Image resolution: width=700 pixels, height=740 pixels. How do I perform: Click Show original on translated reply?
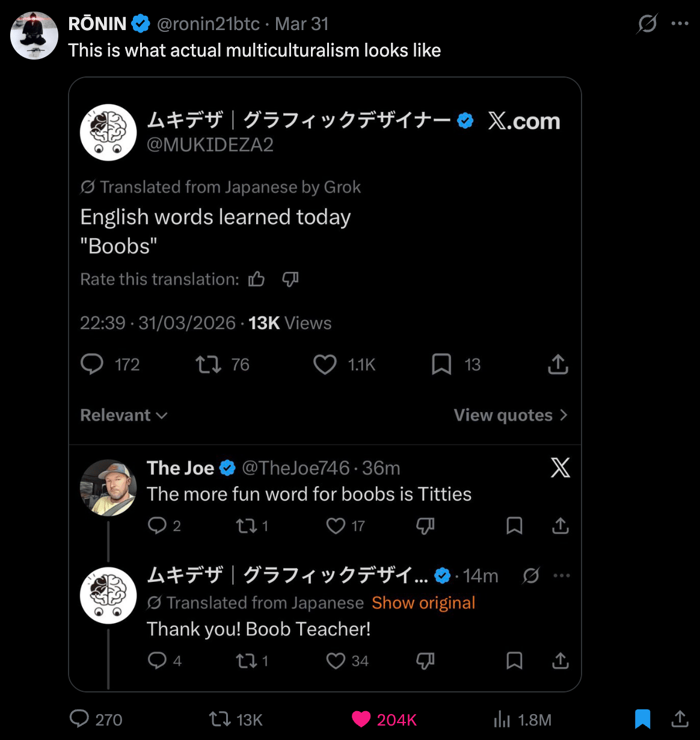coord(423,603)
